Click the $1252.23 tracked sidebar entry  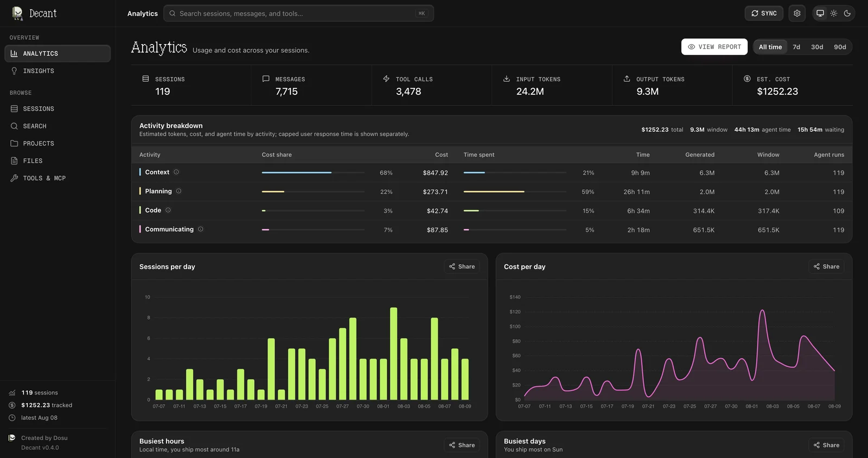pos(47,405)
